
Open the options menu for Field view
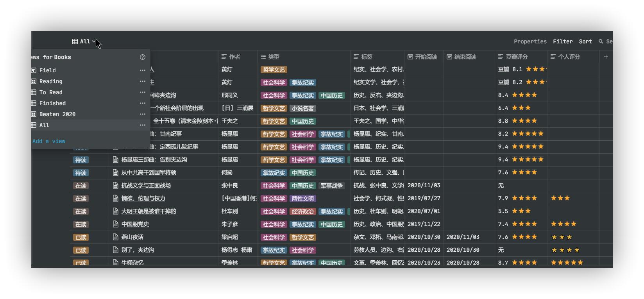(x=142, y=70)
